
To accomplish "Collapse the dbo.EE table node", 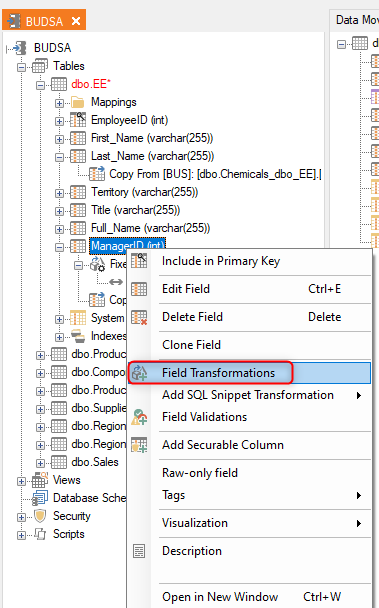I will 40,85.
